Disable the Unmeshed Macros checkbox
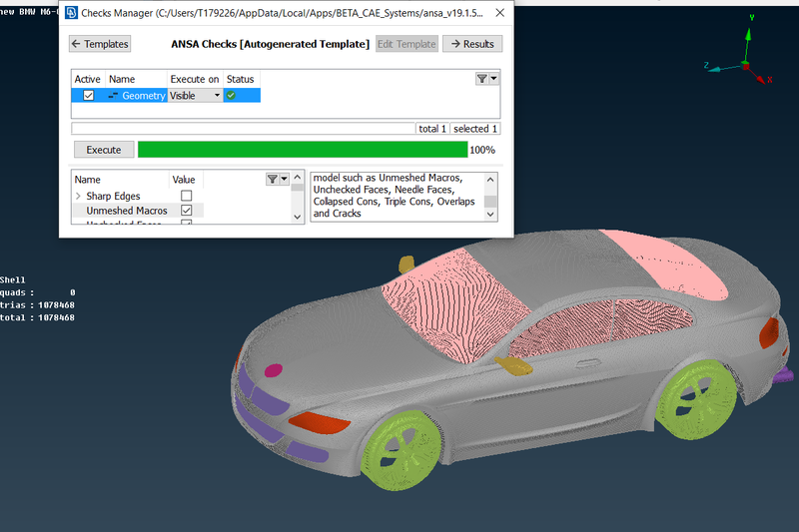This screenshot has width=799, height=532. point(187,211)
